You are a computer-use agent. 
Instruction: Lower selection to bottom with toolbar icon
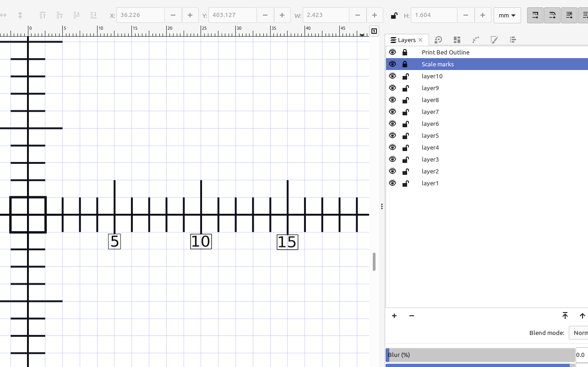click(93, 15)
